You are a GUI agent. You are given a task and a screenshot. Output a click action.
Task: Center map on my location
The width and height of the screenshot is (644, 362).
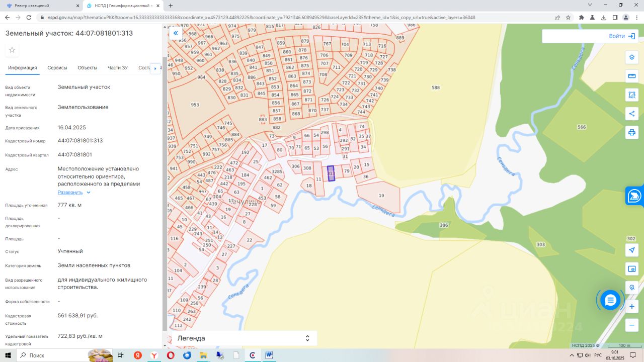tap(632, 250)
